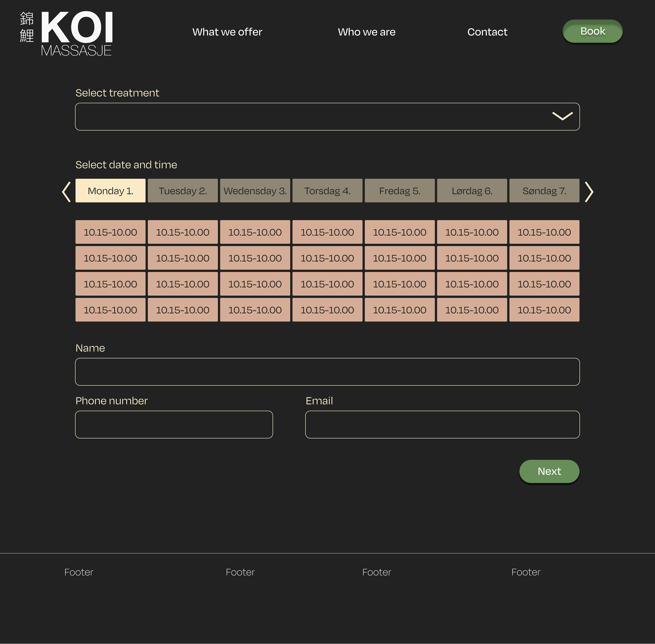Pick the second-row time slot under Tuesday

pos(183,258)
